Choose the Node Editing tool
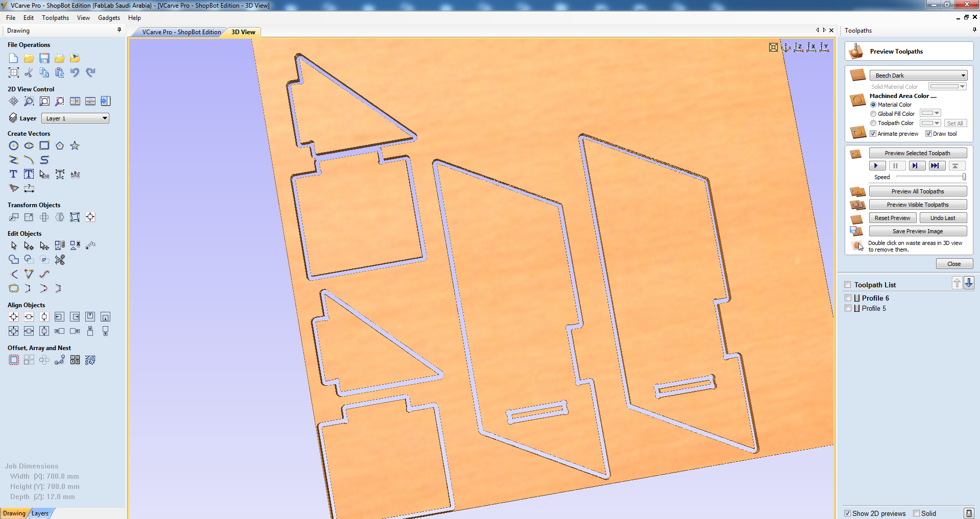 (29, 246)
